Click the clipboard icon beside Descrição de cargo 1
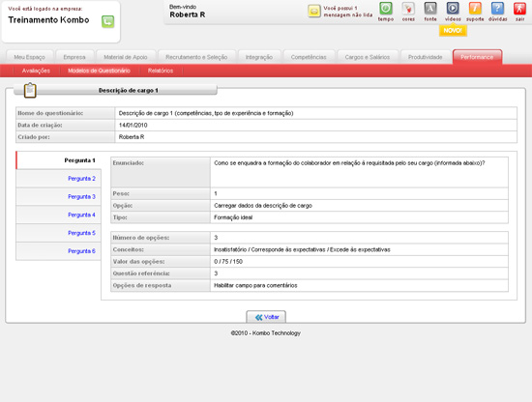This screenshot has height=402, width=532. pyautogui.click(x=30, y=91)
